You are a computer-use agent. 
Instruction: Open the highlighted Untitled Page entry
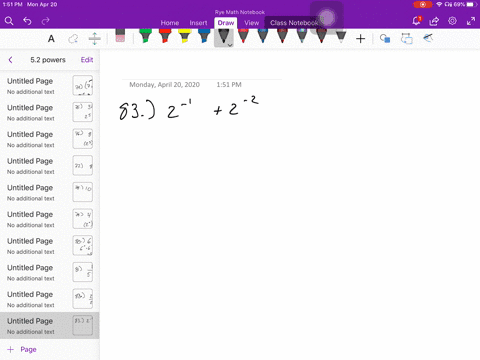[50, 326]
